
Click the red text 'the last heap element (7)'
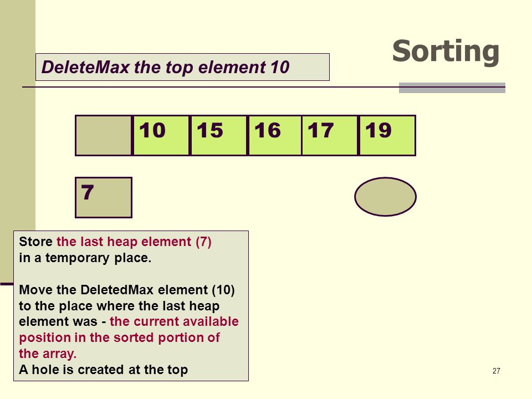pos(134,242)
